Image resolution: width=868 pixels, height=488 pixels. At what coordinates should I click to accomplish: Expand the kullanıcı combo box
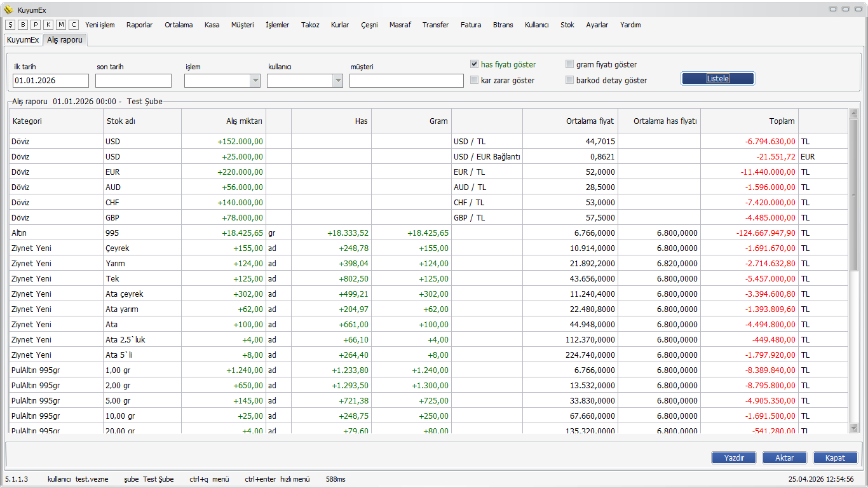pos(337,81)
